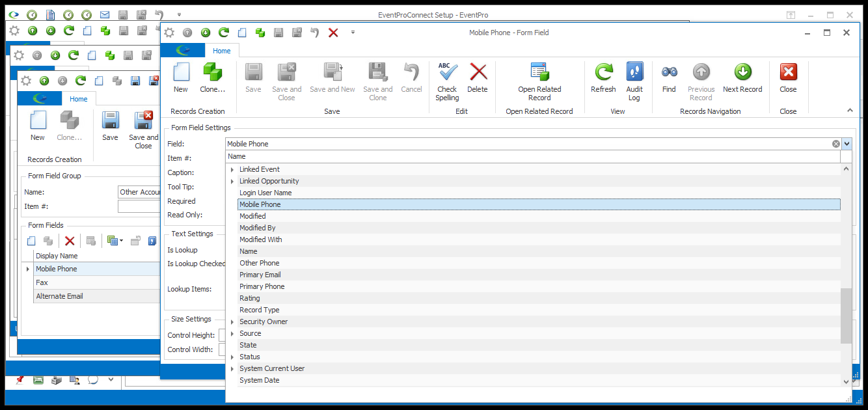Select State in the field list
868x410 pixels.
coord(539,345)
